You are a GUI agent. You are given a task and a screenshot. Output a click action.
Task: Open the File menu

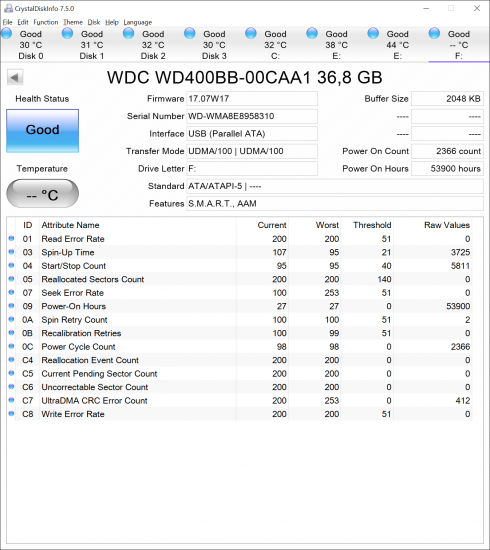pos(7,22)
